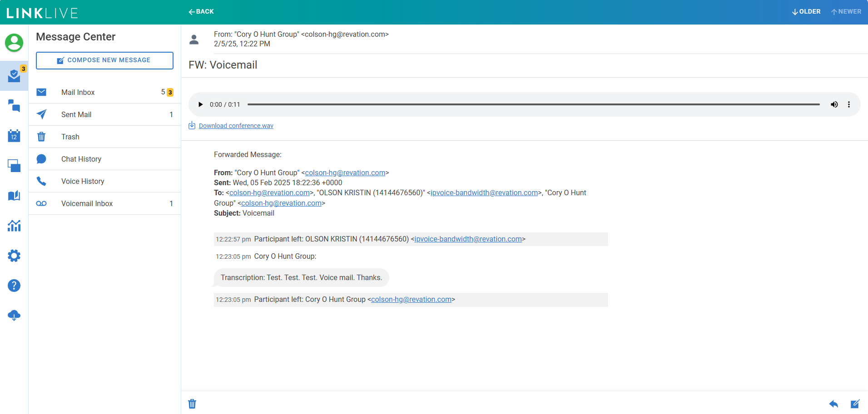Select Mail Inbox folder

pos(78,92)
